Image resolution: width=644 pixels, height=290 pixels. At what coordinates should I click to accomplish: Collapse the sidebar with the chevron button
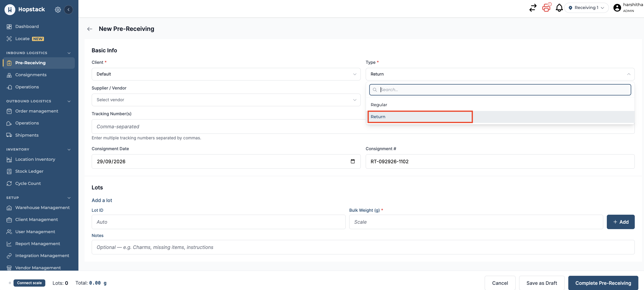click(x=69, y=9)
